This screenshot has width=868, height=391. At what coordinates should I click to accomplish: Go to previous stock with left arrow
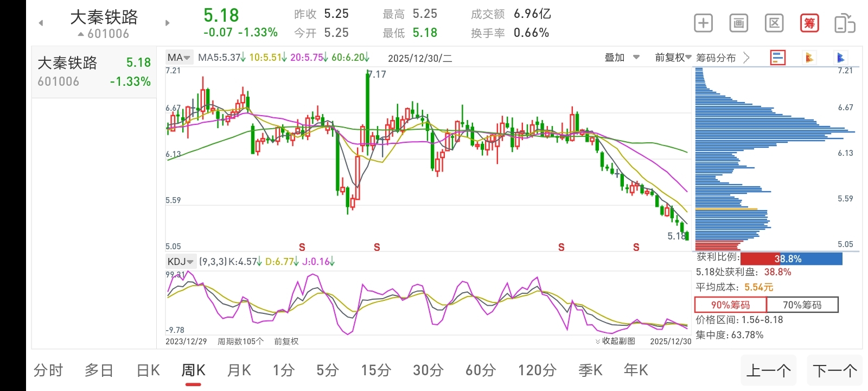(x=41, y=23)
